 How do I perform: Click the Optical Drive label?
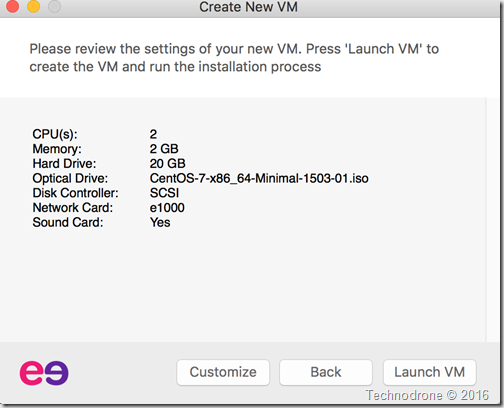[x=70, y=178]
